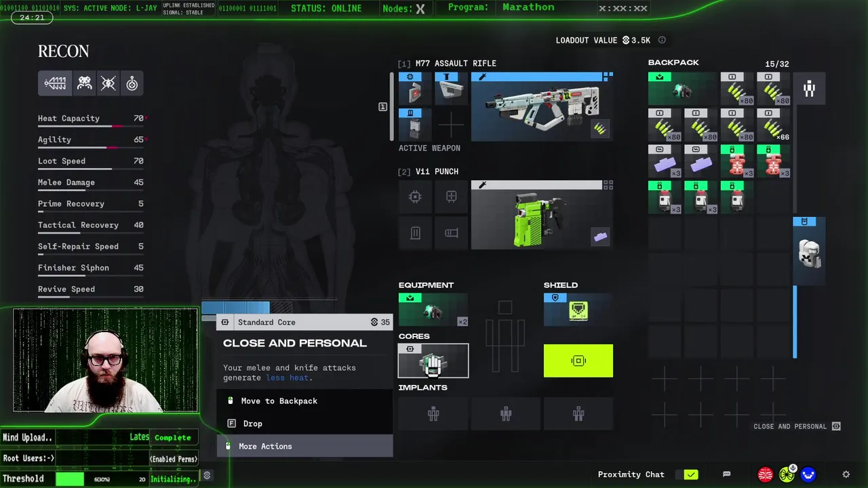Viewport: 868px width, 488px height.
Task: Click the green squad member avatar with microphone
Action: pyautogui.click(x=787, y=474)
